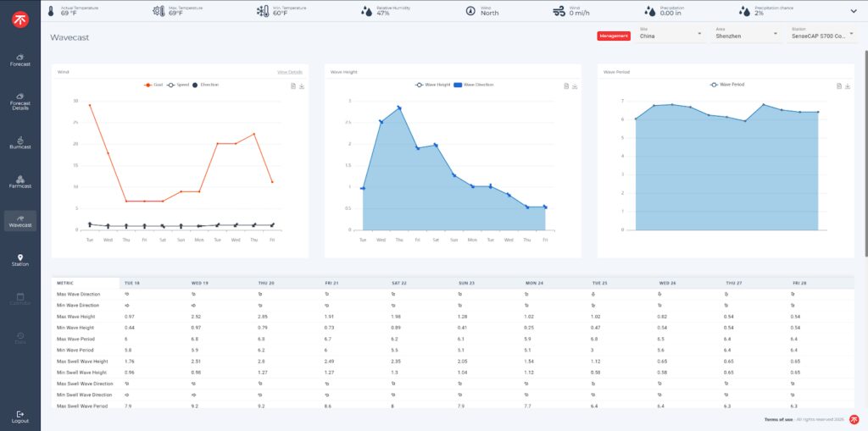Click the red Management button
The image size is (868, 431).
click(x=613, y=36)
